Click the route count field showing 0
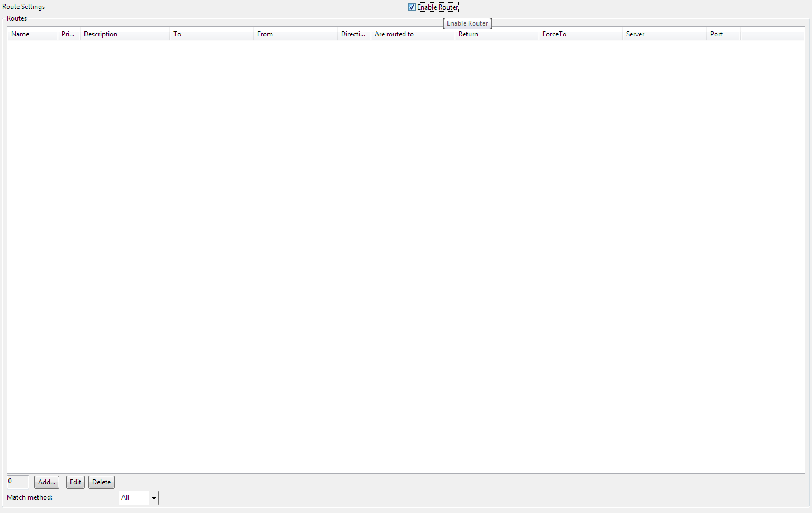Image resolution: width=812 pixels, height=513 pixels. tap(17, 482)
